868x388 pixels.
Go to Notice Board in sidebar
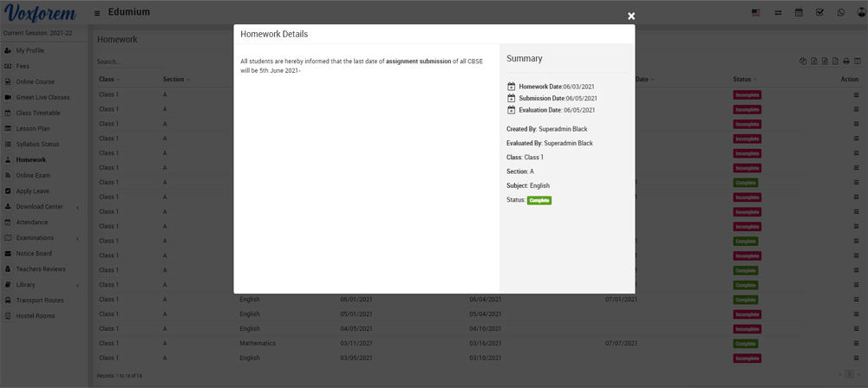click(34, 254)
